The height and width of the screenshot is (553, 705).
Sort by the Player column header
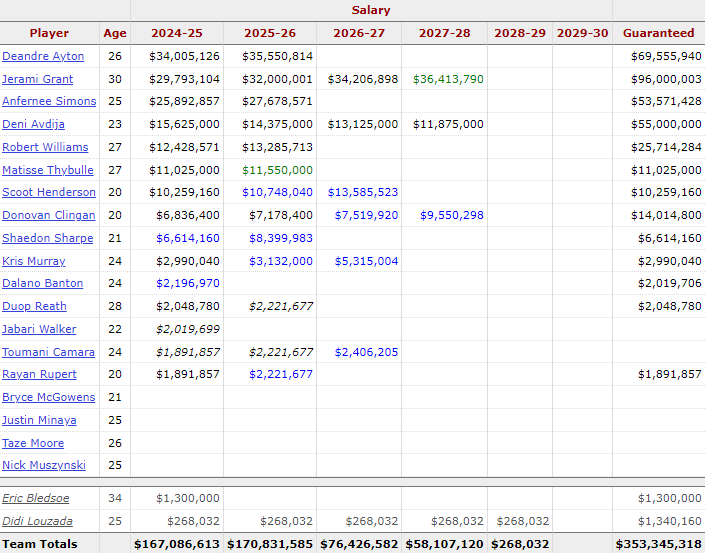(49, 33)
